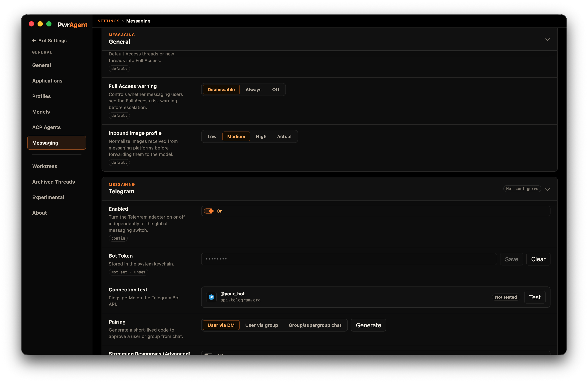Collapse the General messaging section chevron
Screen dimensions: 588x383
tap(547, 40)
